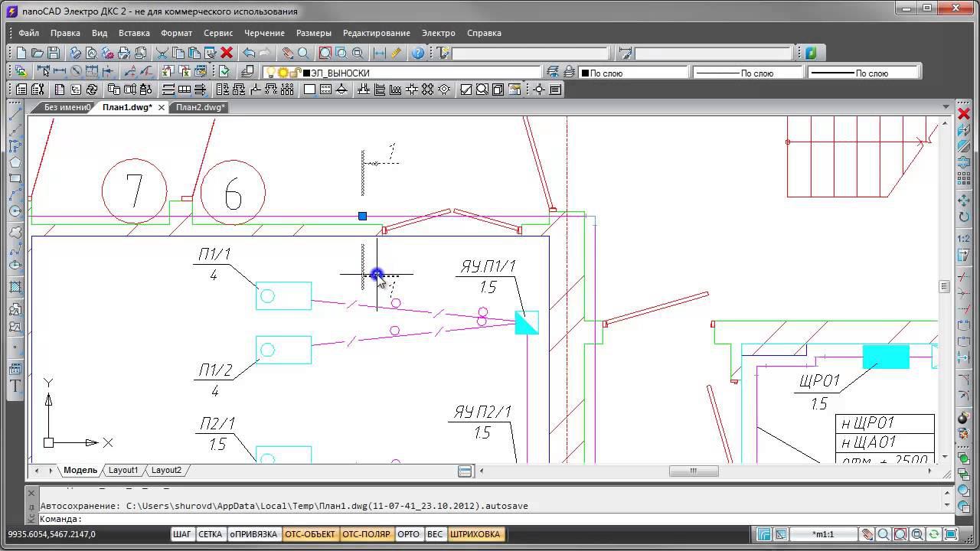This screenshot has width=980, height=551.
Task: Click the ОТС-ПОЛЯР status button
Action: pyautogui.click(x=366, y=534)
